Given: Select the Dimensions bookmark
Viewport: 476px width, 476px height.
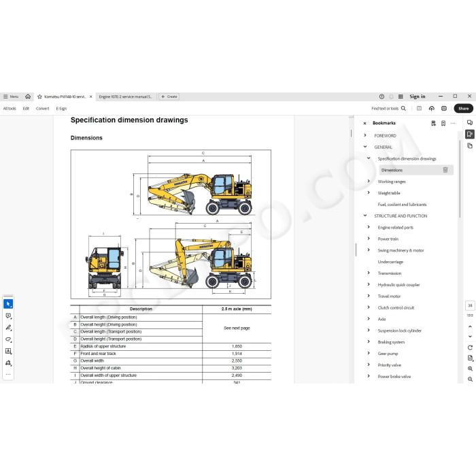Looking at the screenshot, I should 392,170.
